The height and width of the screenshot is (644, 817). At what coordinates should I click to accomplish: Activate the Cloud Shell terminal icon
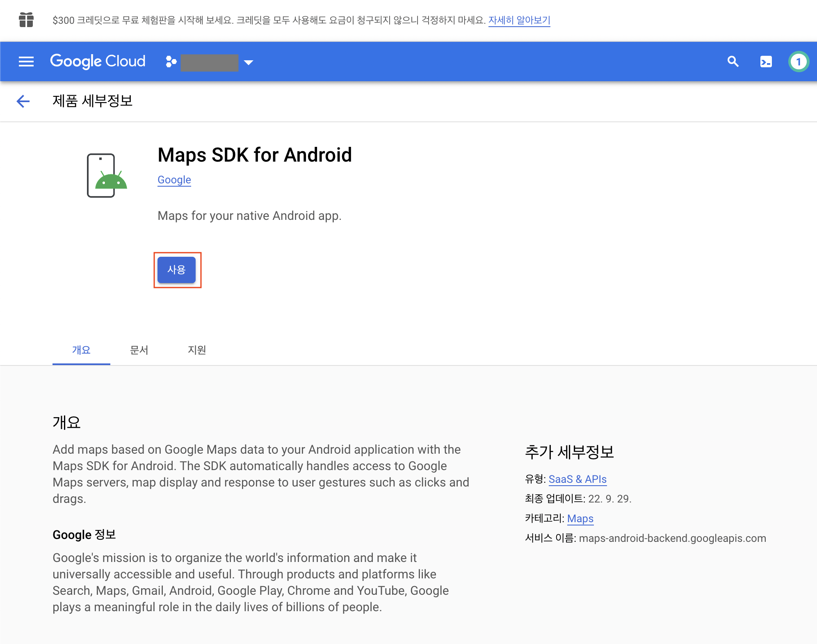pos(766,62)
